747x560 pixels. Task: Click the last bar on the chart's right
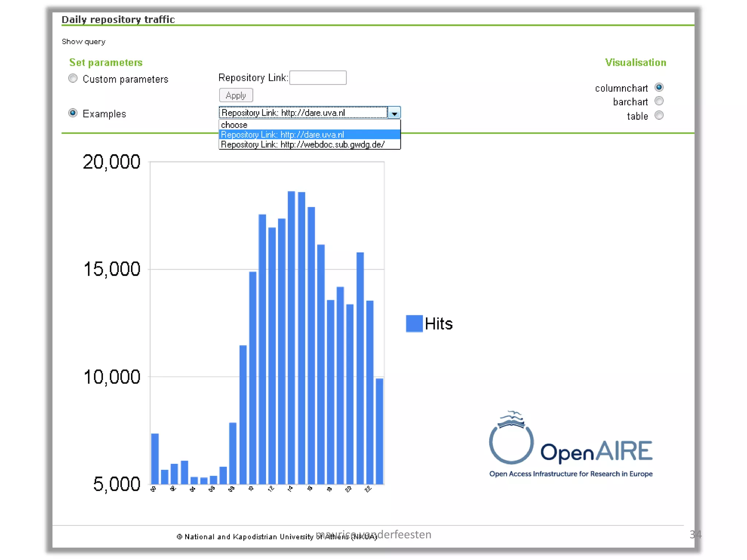[379, 431]
